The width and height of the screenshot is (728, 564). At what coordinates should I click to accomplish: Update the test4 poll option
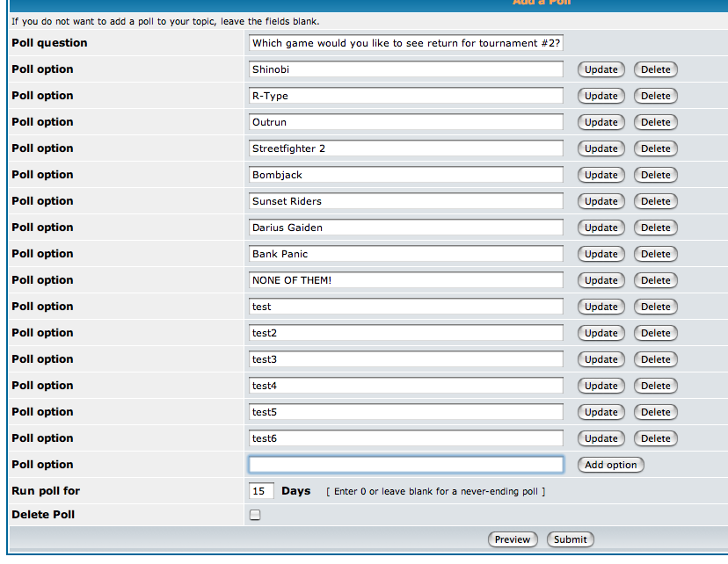(601, 386)
